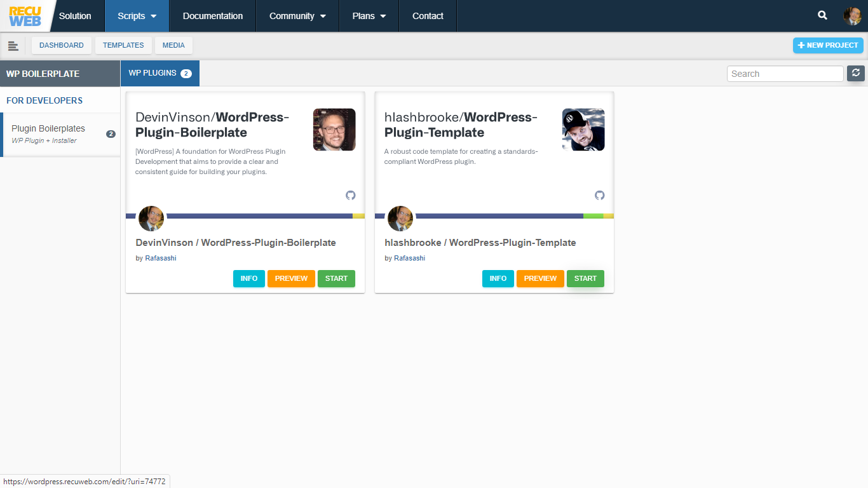The width and height of the screenshot is (868, 488).
Task: Expand the Scripts dropdown menu
Action: click(x=137, y=16)
